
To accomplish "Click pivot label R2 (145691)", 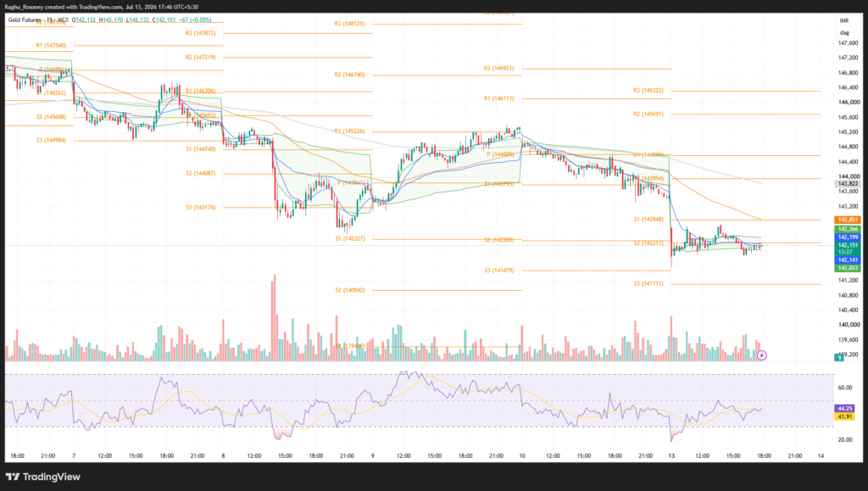I will point(648,114).
